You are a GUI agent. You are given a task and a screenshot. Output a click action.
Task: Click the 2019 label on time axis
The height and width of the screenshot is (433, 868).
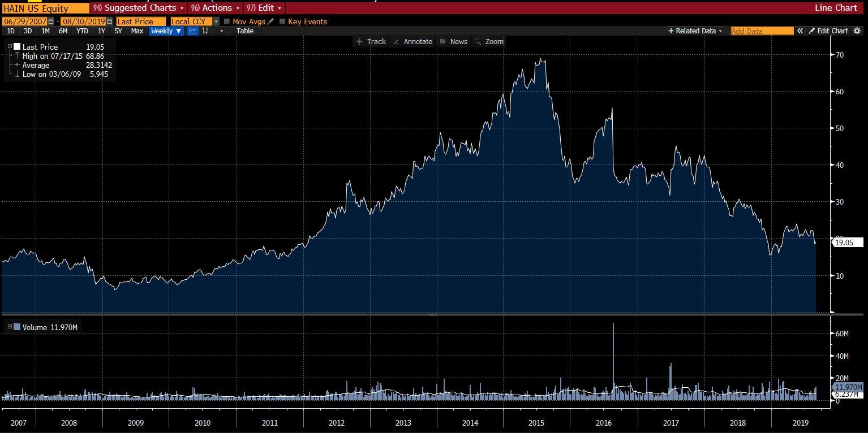coord(800,423)
